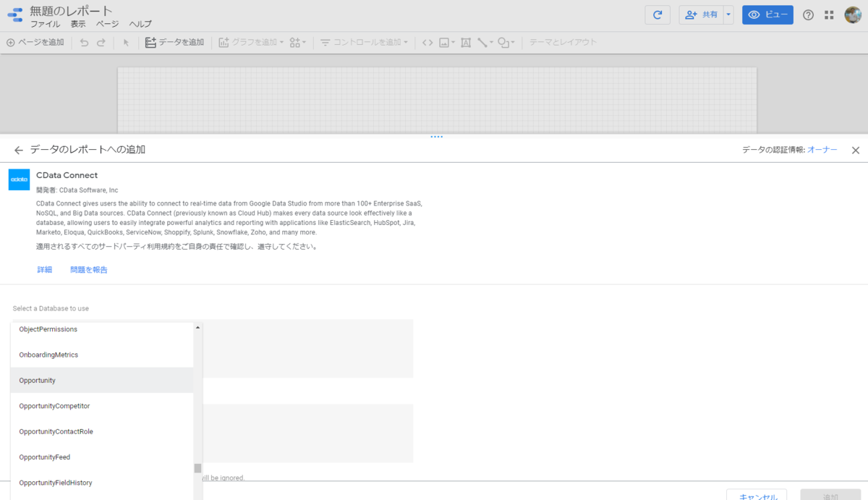The image size is (868, 500).
Task: Click ページを追加 in toolbar
Action: click(x=35, y=43)
